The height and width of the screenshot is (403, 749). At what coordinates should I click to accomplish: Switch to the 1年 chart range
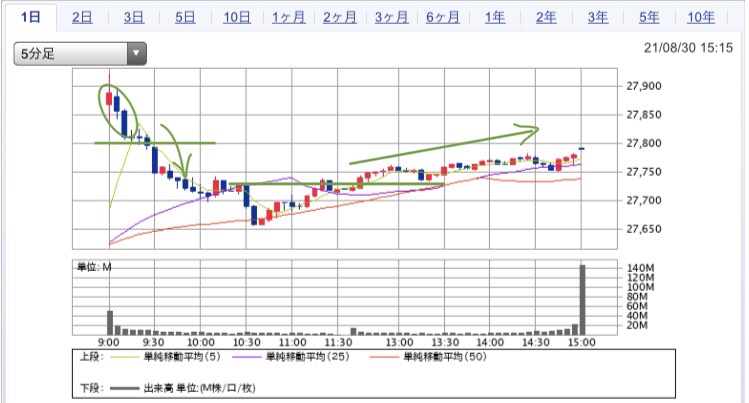pyautogui.click(x=495, y=17)
